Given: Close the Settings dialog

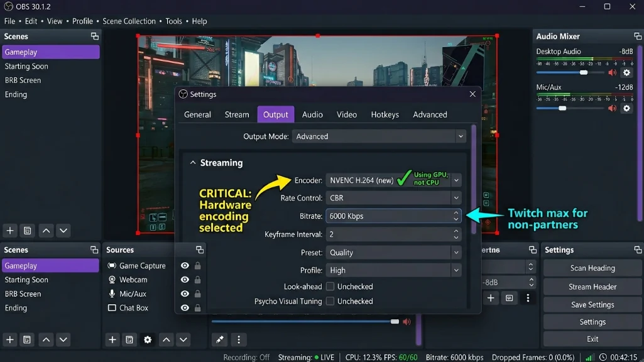Looking at the screenshot, I should click(x=472, y=94).
